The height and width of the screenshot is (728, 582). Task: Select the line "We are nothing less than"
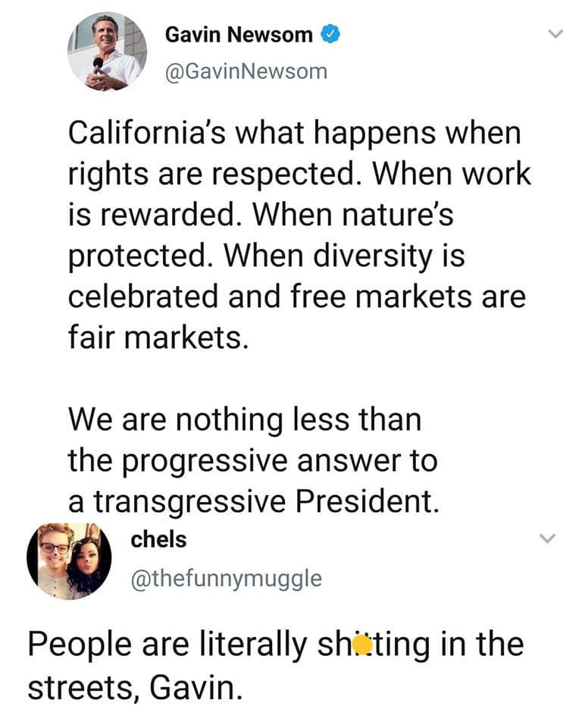245,419
